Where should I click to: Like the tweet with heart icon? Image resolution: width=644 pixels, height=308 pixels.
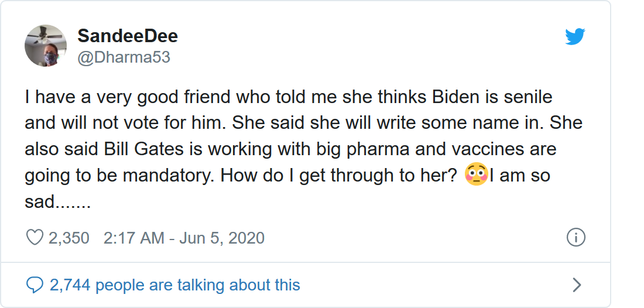click(35, 238)
